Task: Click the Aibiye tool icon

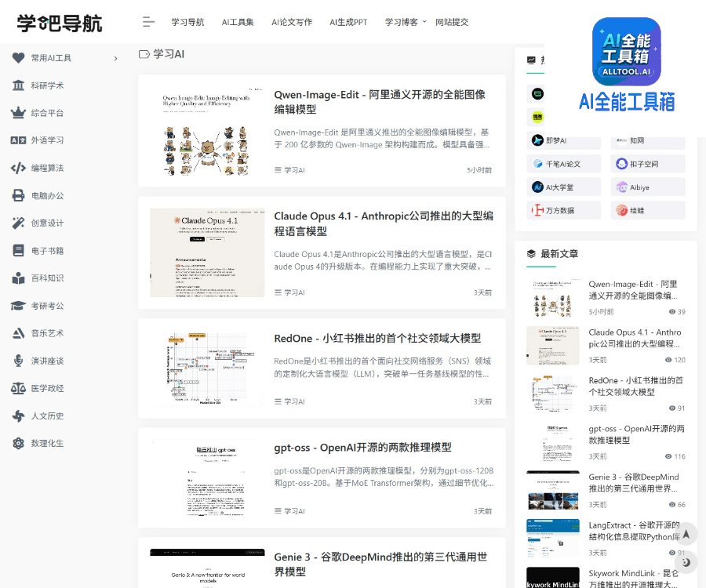Action: click(x=622, y=187)
